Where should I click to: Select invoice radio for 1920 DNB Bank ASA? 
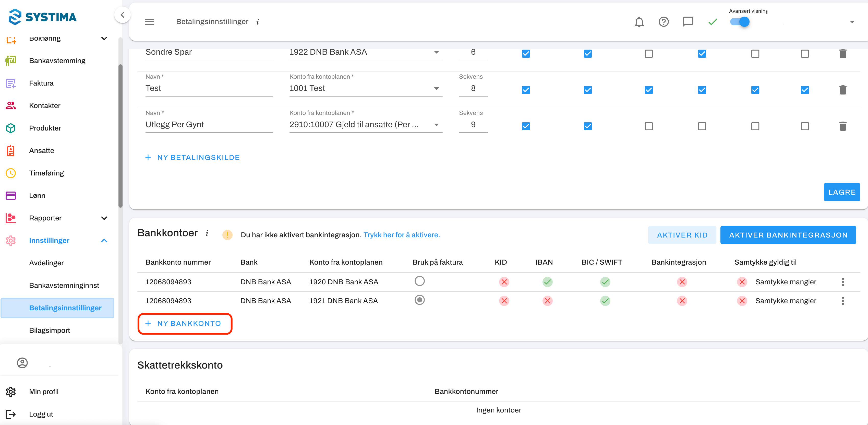419,281
